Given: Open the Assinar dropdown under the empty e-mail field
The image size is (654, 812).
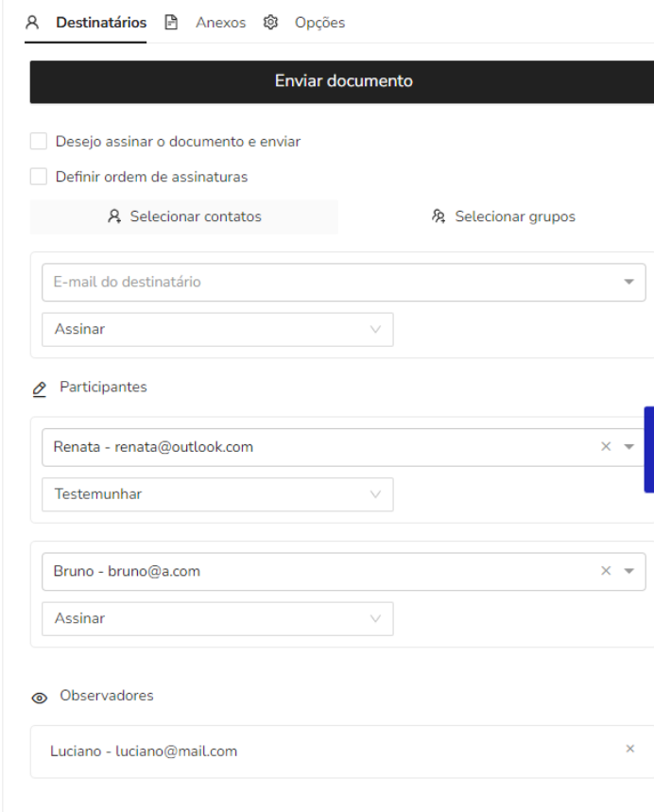Looking at the screenshot, I should 217,329.
